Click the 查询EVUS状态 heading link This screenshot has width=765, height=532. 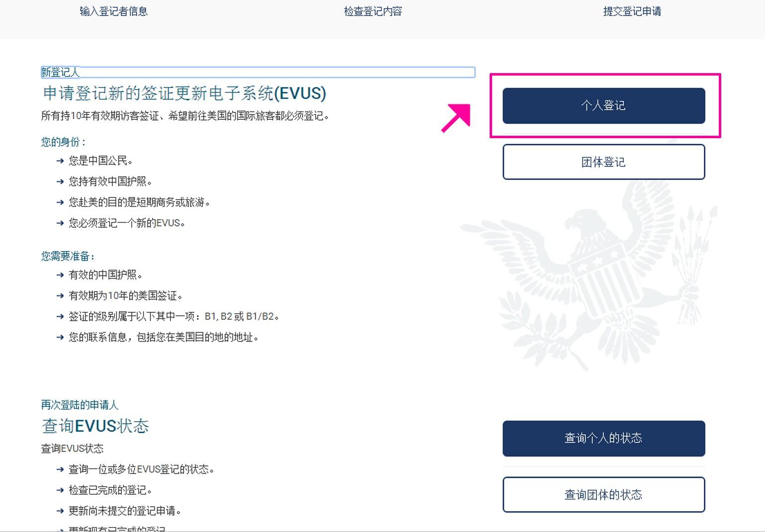(95, 426)
